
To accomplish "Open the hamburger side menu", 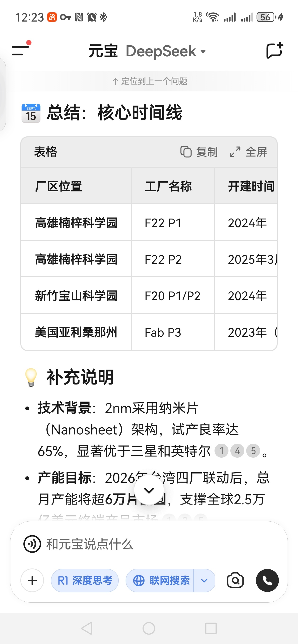I will click(x=21, y=50).
